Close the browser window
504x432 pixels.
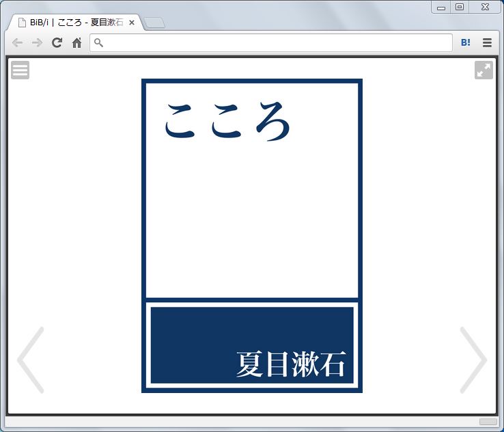pyautogui.click(x=486, y=7)
